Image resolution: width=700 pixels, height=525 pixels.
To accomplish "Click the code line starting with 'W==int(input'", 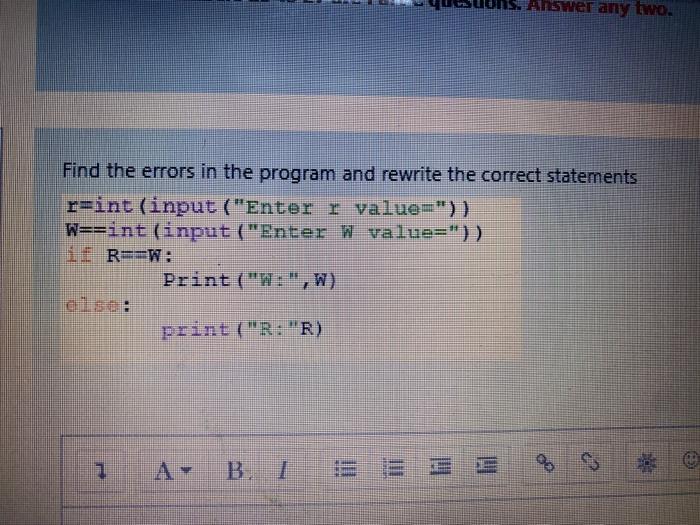I will pyautogui.click(x=274, y=232).
